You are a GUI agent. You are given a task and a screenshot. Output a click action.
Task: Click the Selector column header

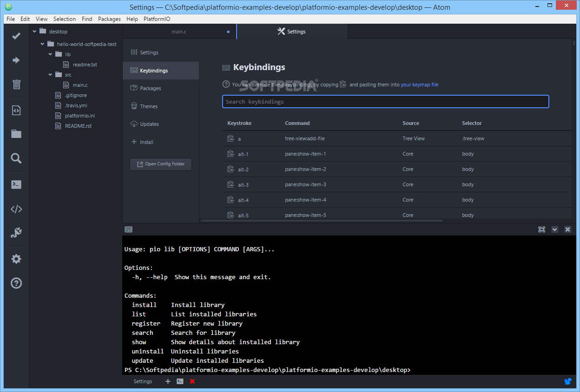[x=472, y=123]
